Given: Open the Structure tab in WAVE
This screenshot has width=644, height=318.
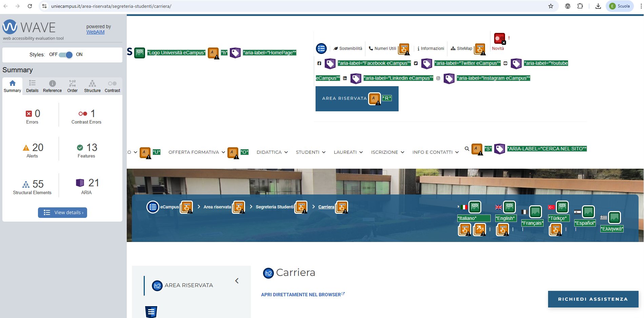Looking at the screenshot, I should point(92,86).
